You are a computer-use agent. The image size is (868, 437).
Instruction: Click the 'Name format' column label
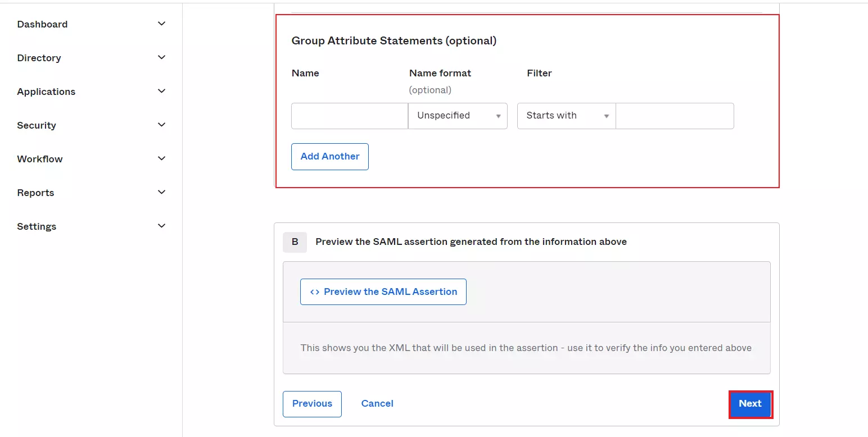coord(440,73)
